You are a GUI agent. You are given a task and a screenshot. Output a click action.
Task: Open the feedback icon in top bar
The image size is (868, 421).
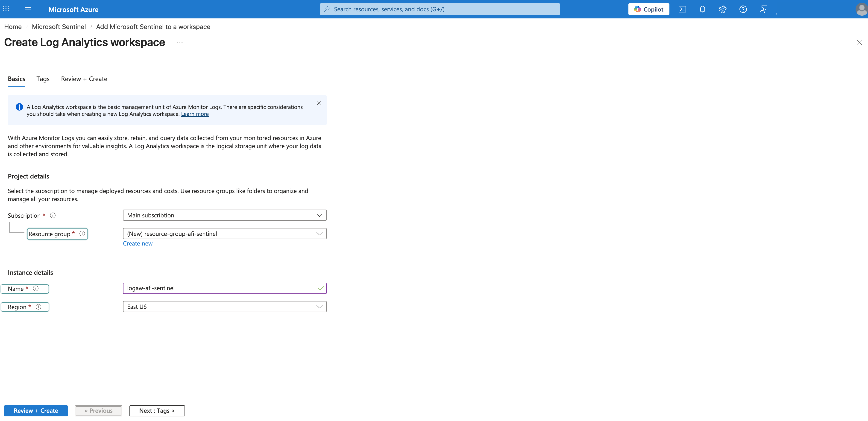[763, 9]
